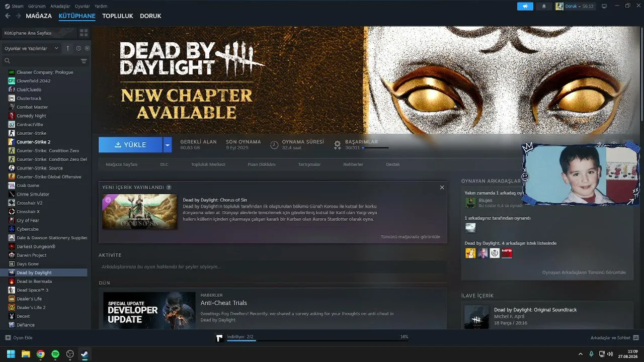644x362 pixels.
Task: Open the Mağaza Sayfası link
Action: pos(122,164)
